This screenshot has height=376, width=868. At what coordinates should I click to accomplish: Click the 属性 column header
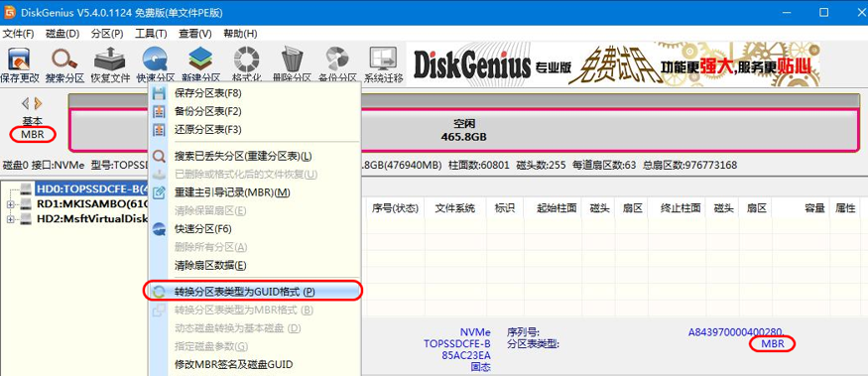coord(845,208)
